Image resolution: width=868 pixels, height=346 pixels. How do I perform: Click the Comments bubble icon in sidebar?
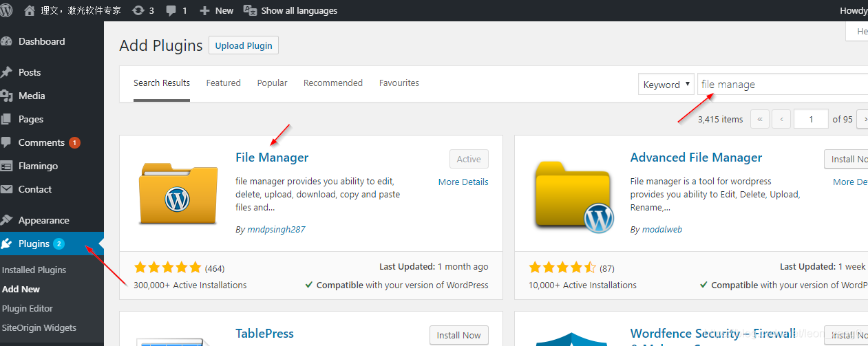pyautogui.click(x=6, y=142)
